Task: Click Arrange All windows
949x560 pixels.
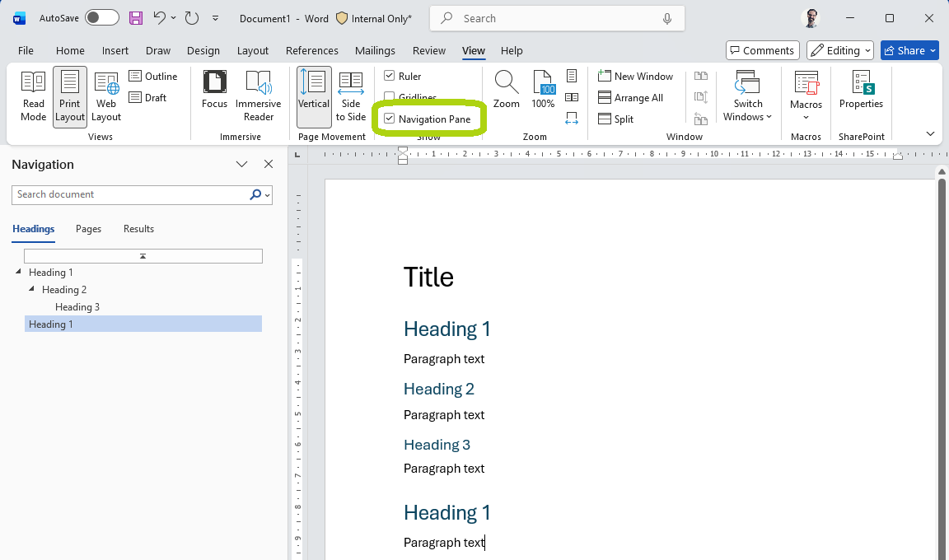Action: 631,97
